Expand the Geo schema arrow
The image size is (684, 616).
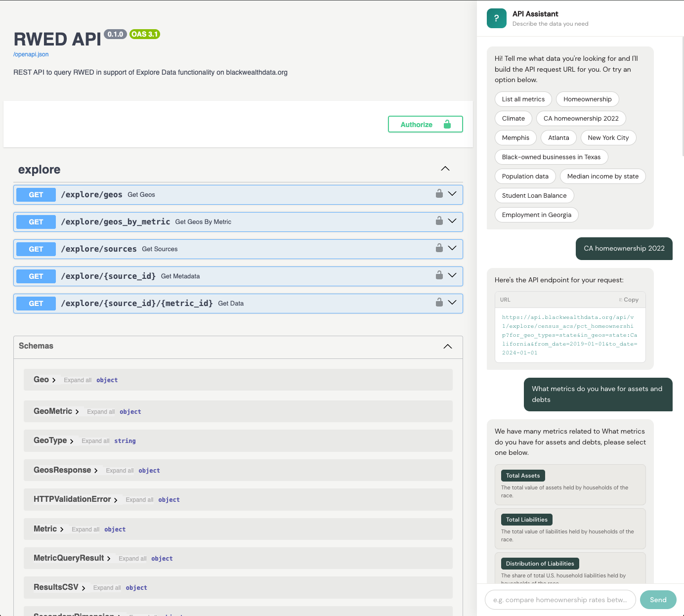pyautogui.click(x=54, y=380)
